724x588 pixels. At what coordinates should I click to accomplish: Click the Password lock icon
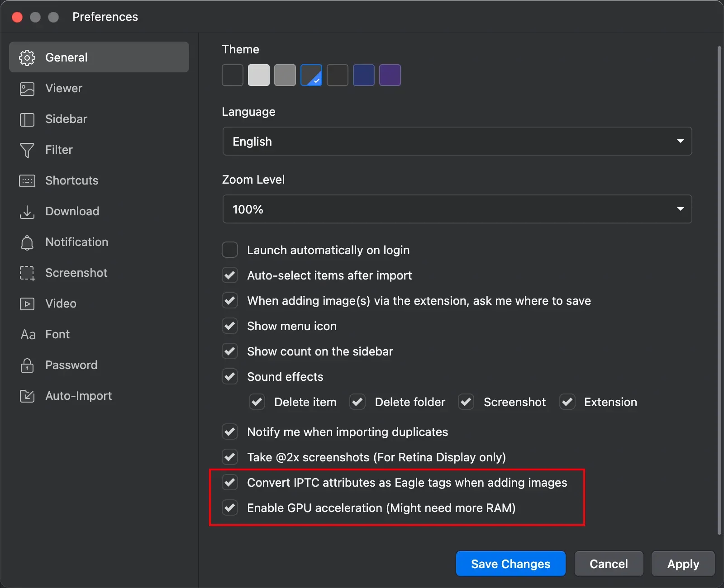(x=27, y=365)
